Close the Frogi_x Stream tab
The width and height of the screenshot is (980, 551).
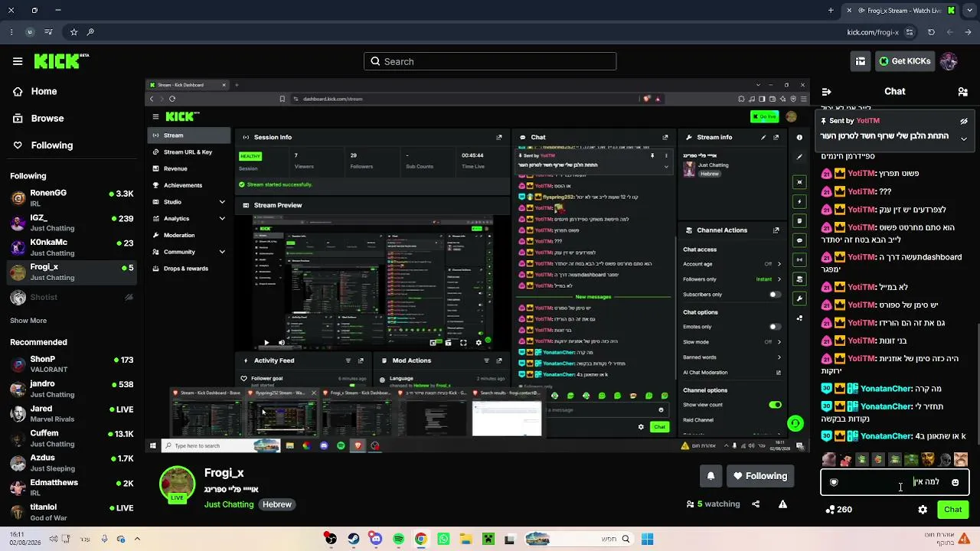848,11
